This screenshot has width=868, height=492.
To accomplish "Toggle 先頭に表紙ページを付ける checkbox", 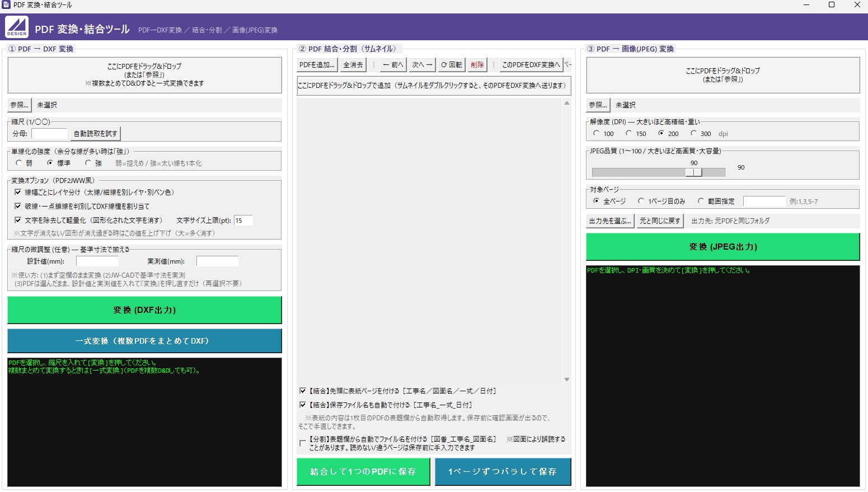I will 303,391.
